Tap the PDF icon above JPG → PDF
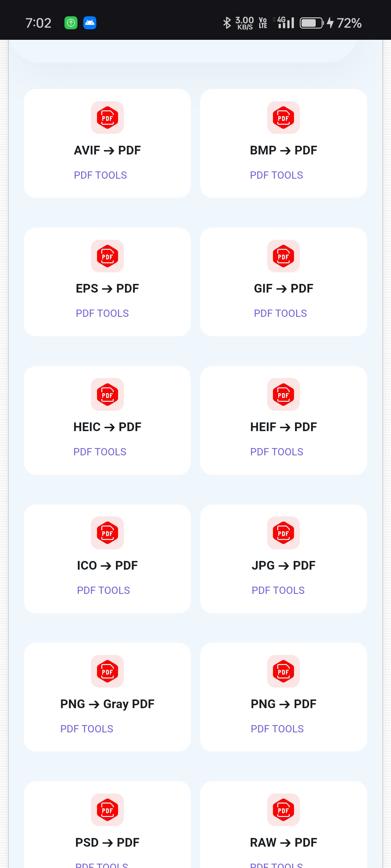Screen dimensions: 391x868 283,533
